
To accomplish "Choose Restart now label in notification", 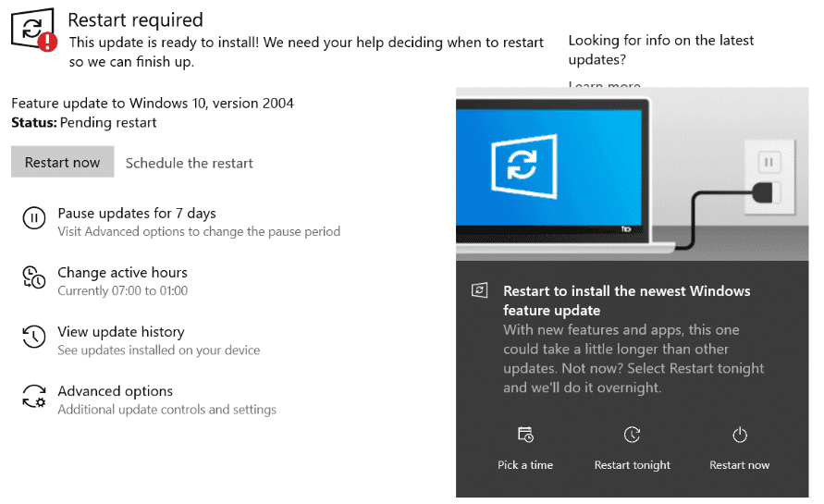I will coord(740,464).
